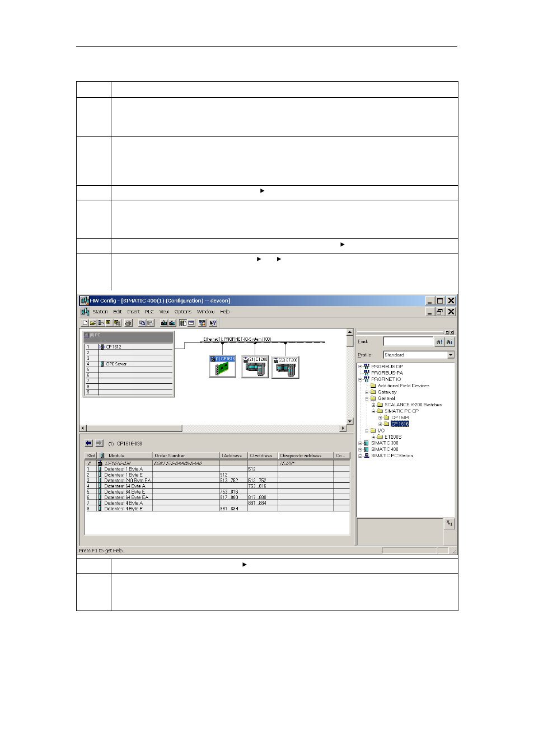Collapse the SIMATIC PC-CP folder node
This screenshot has width=534, height=756.
click(x=373, y=411)
